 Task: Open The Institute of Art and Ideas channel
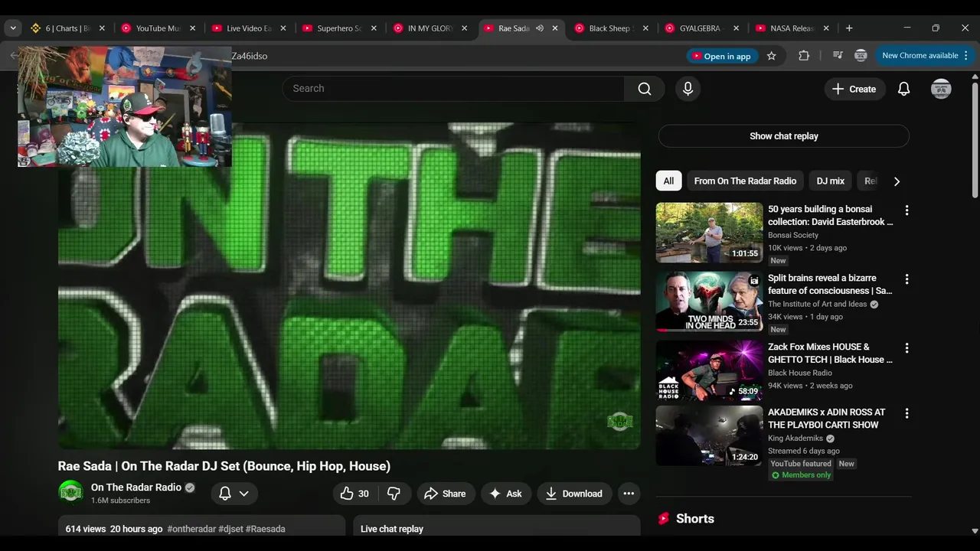818,305
